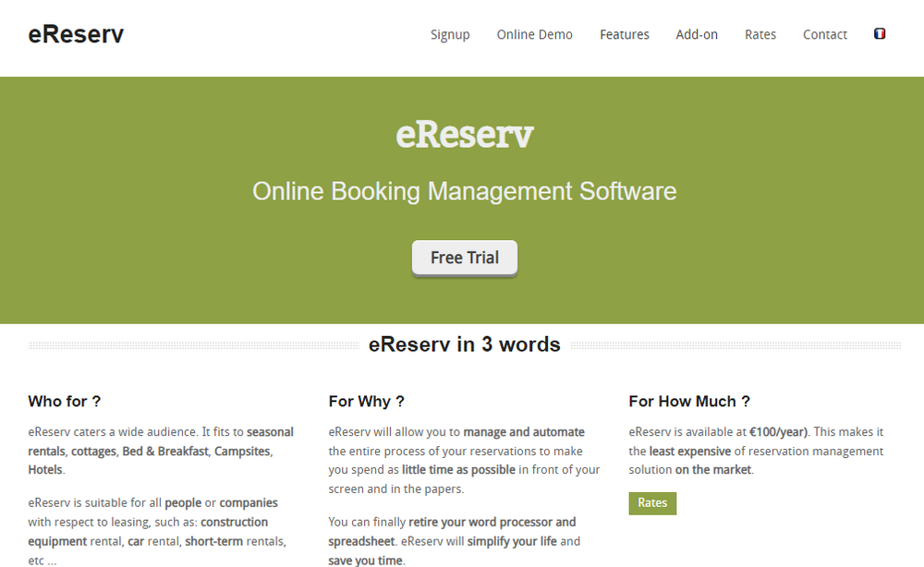Select the Add-on navigation link

(697, 35)
